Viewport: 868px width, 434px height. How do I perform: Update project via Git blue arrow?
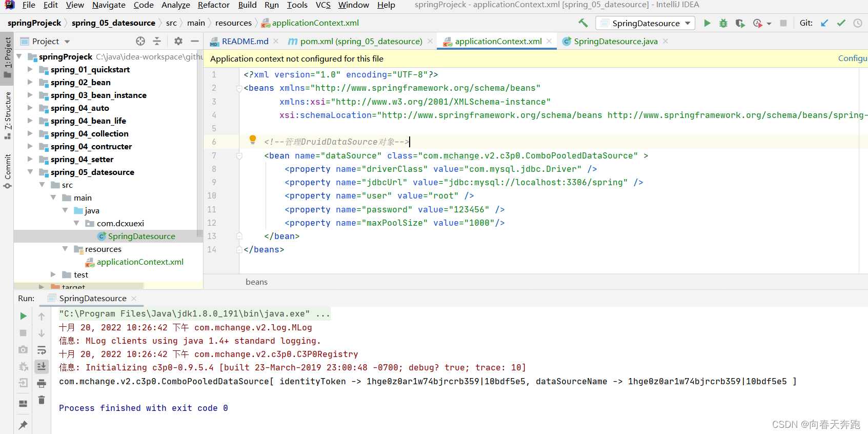824,23
